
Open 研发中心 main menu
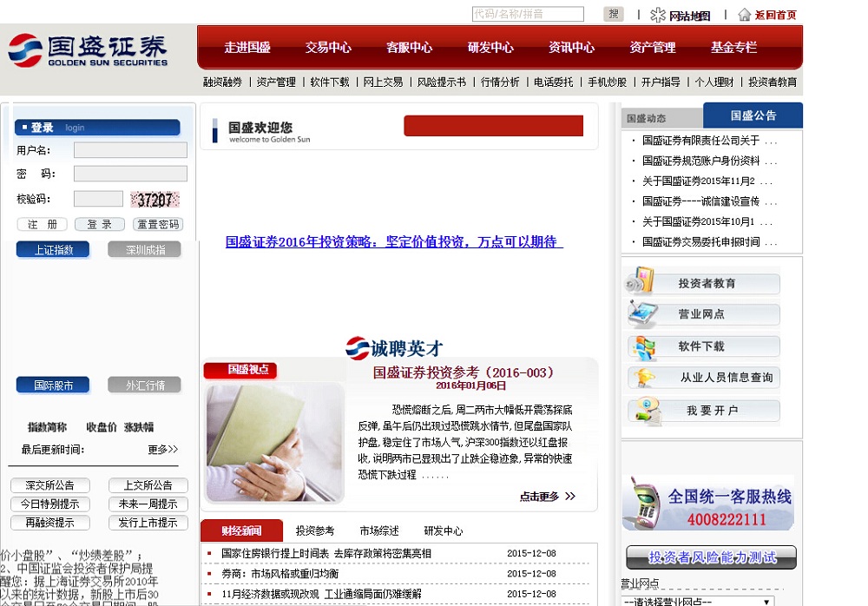point(490,48)
